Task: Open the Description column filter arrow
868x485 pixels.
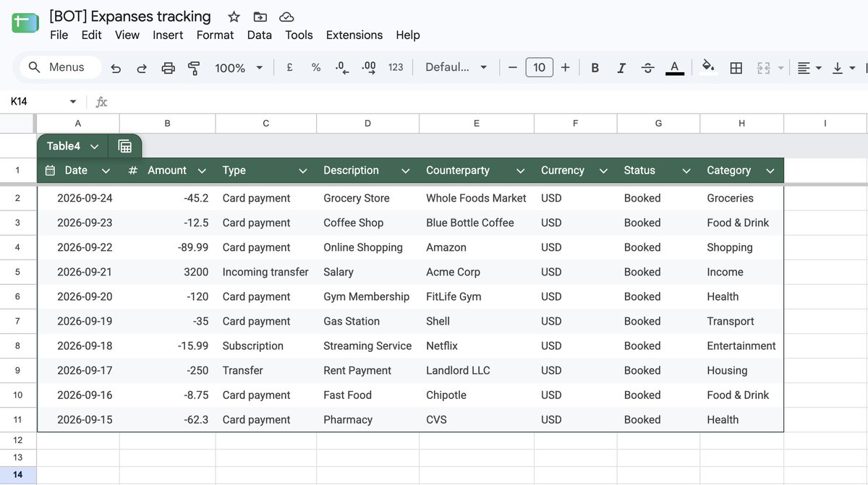Action: [406, 171]
